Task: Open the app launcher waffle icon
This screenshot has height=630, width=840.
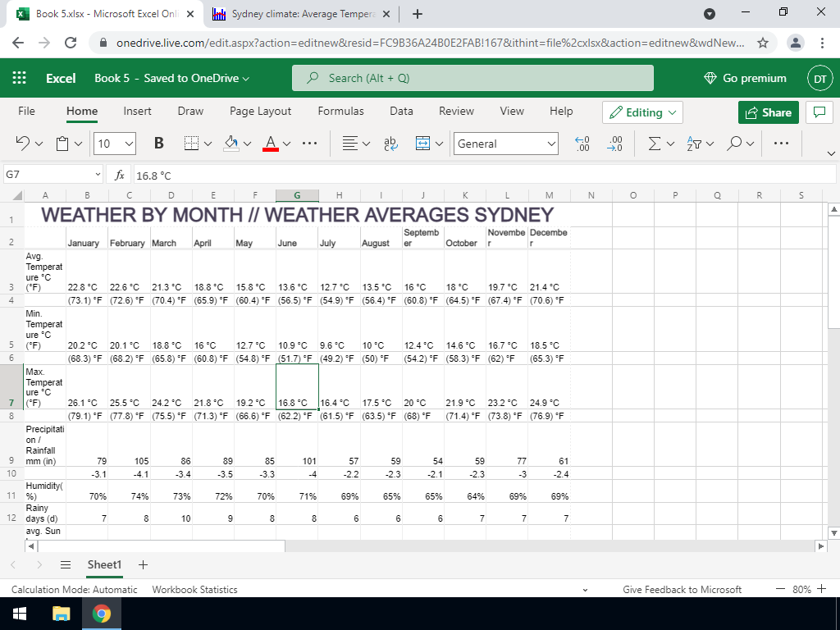Action: tap(20, 78)
